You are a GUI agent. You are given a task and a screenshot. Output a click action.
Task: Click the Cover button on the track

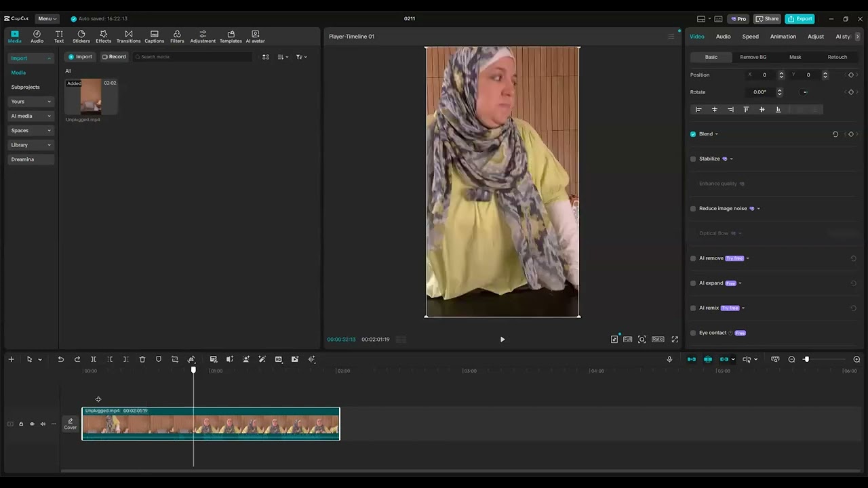click(x=70, y=424)
